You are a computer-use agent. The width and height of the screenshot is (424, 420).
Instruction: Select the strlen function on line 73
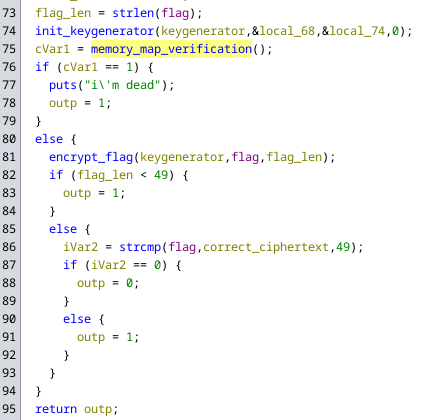tap(133, 13)
